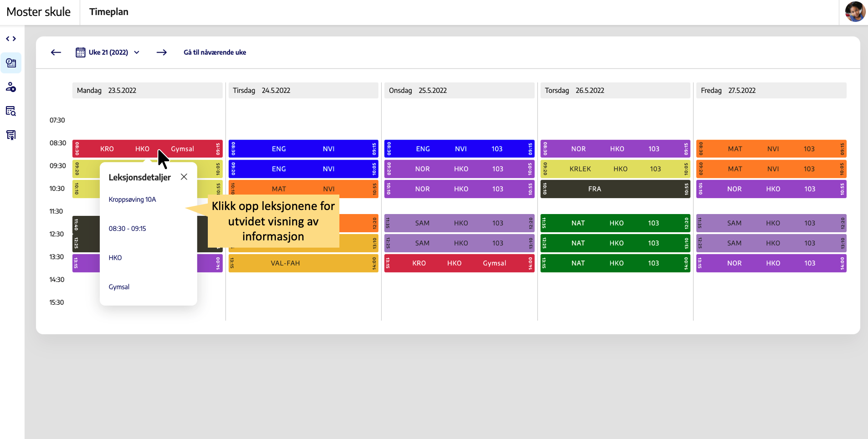Image resolution: width=868 pixels, height=439 pixels.
Task: Open Tuesday 10:10 MAT NVI lesson
Action: [x=304, y=189]
